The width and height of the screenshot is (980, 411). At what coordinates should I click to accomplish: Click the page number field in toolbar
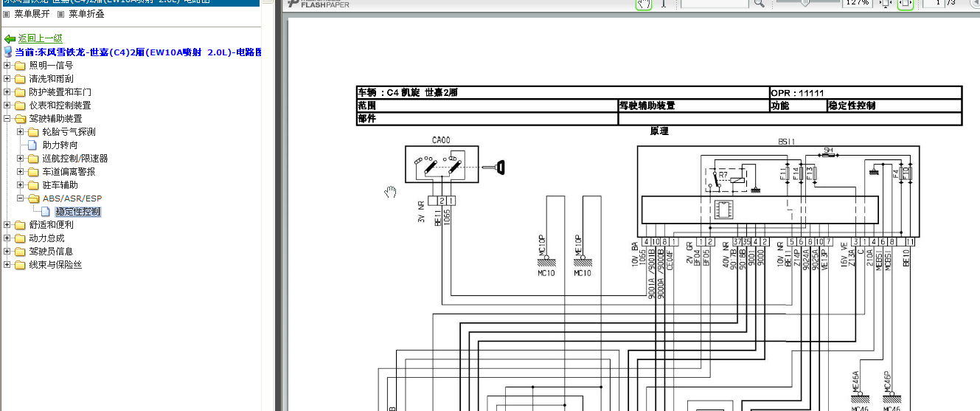point(934,3)
